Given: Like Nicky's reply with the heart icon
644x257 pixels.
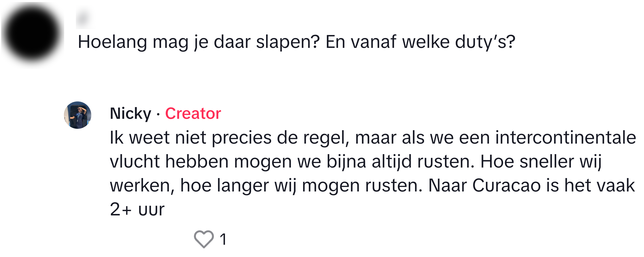Looking at the screenshot, I should [204, 239].
